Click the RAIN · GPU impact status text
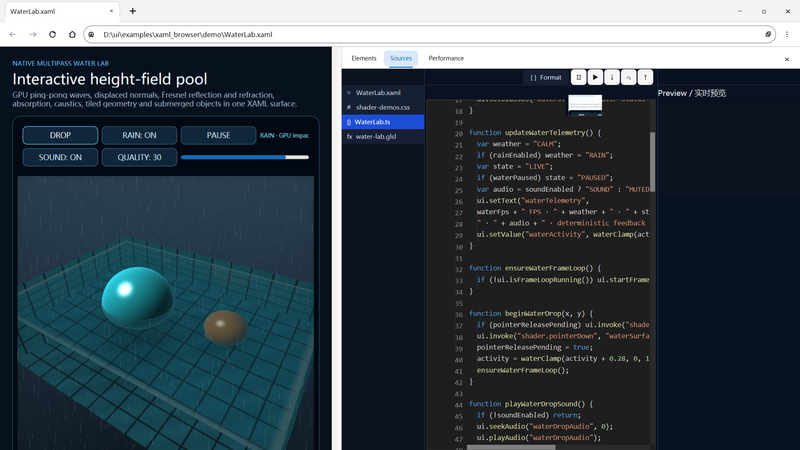The width and height of the screenshot is (800, 450). click(284, 135)
